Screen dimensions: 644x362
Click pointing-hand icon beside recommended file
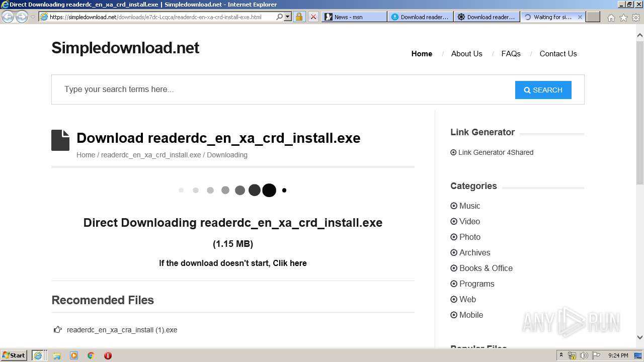(x=58, y=330)
